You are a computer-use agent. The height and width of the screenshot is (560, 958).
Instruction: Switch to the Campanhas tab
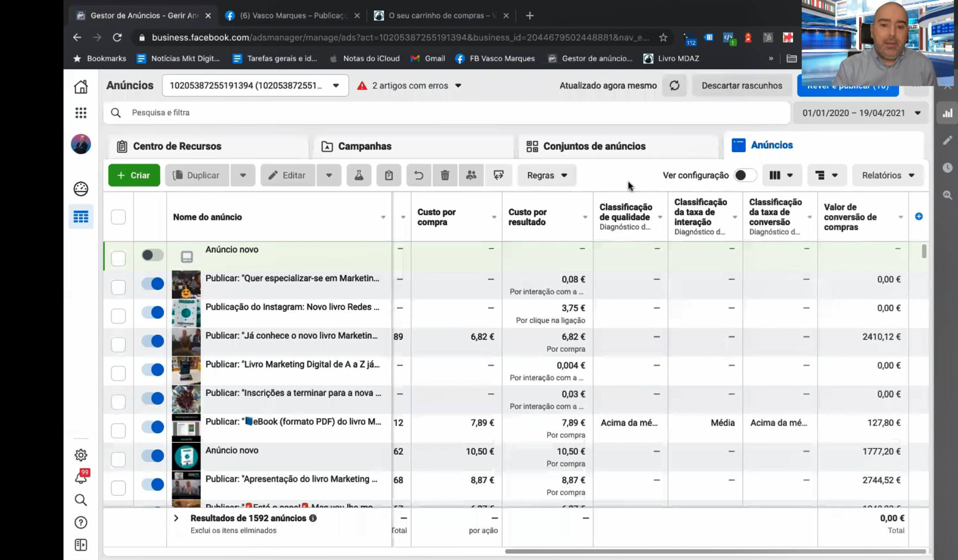(364, 146)
